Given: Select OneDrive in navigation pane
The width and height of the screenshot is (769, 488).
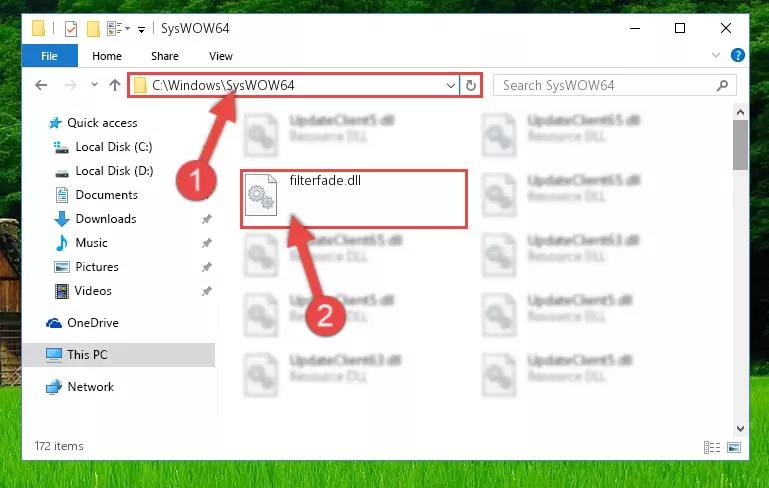Looking at the screenshot, I should point(93,323).
